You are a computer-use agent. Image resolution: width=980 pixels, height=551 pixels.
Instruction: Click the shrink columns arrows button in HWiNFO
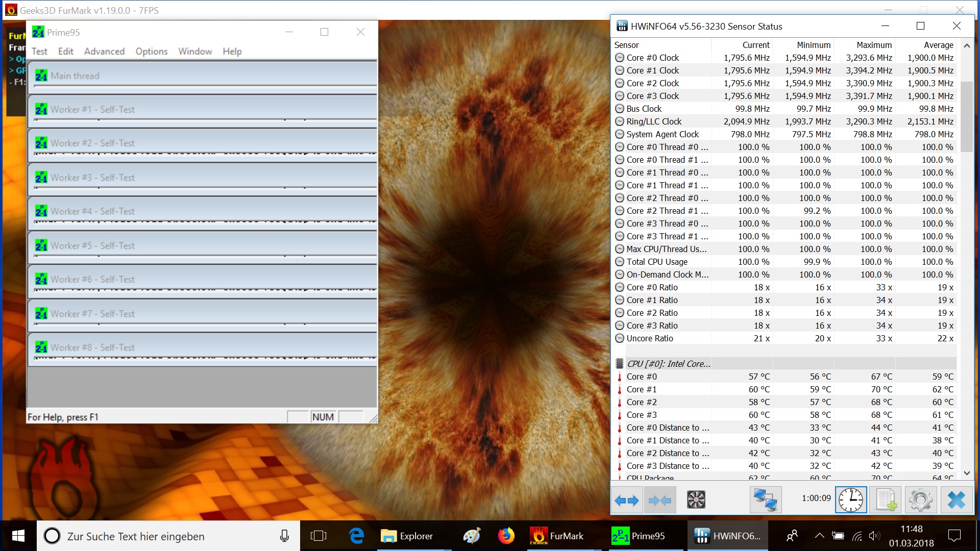pos(660,500)
